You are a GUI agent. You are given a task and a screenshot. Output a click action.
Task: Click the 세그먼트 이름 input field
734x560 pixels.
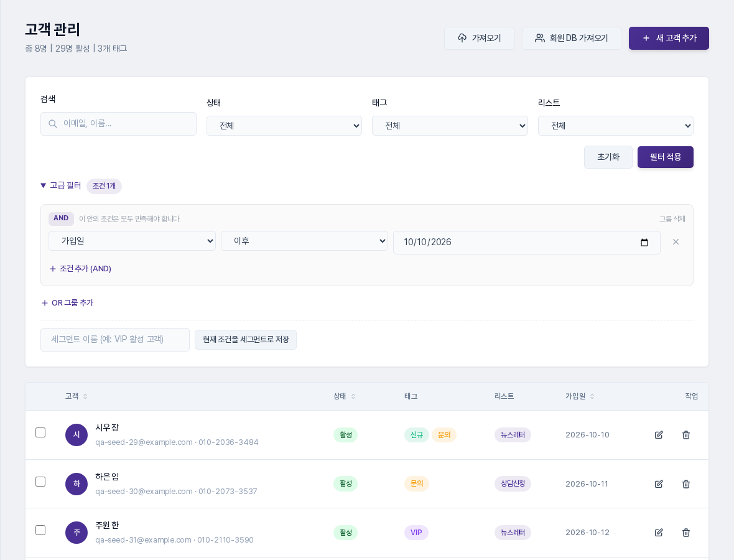click(x=115, y=340)
